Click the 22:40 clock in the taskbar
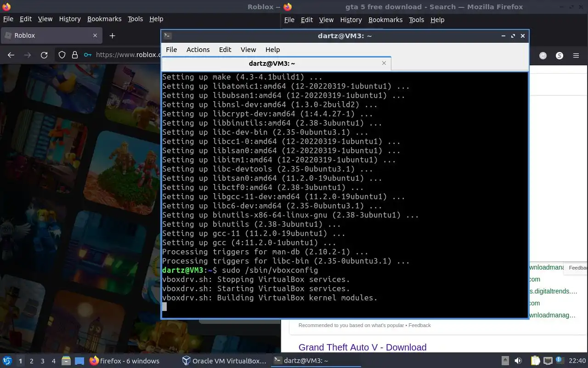 577,361
